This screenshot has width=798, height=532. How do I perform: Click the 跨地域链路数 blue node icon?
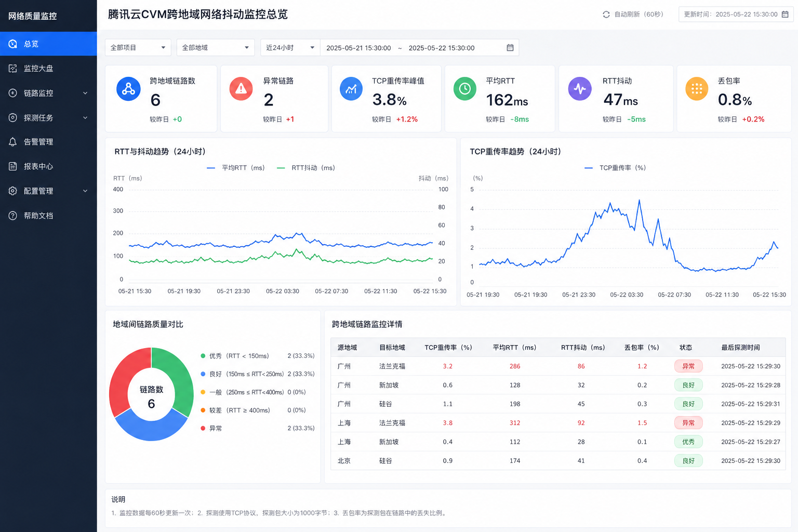tap(128, 89)
